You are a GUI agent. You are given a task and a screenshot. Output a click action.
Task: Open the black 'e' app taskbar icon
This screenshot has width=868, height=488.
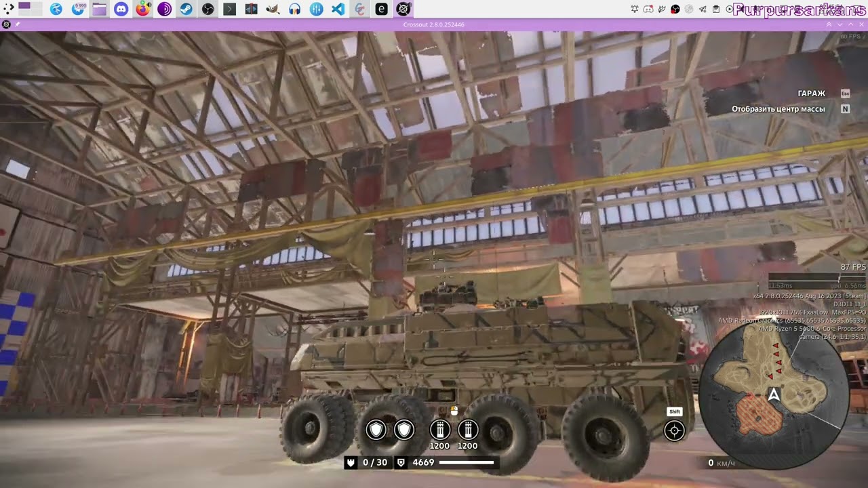pos(381,9)
